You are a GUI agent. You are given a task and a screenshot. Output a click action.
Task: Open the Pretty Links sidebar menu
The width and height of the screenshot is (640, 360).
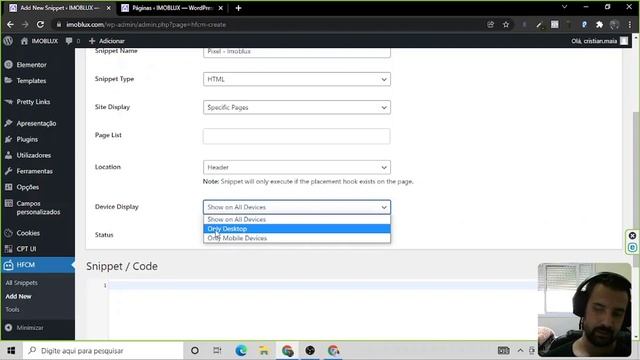(x=33, y=102)
